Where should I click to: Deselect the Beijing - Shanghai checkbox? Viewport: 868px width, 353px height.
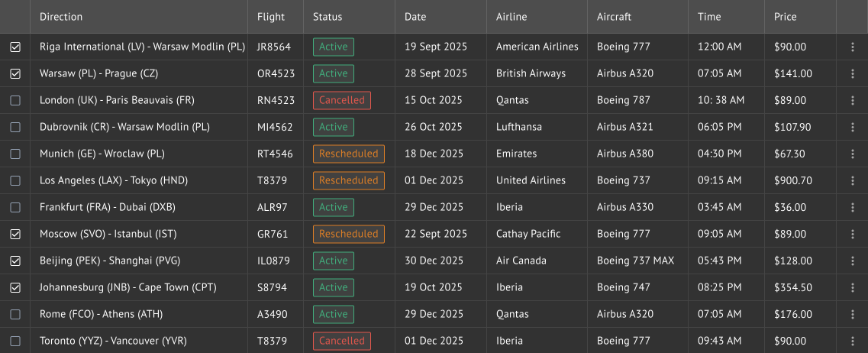click(x=15, y=261)
